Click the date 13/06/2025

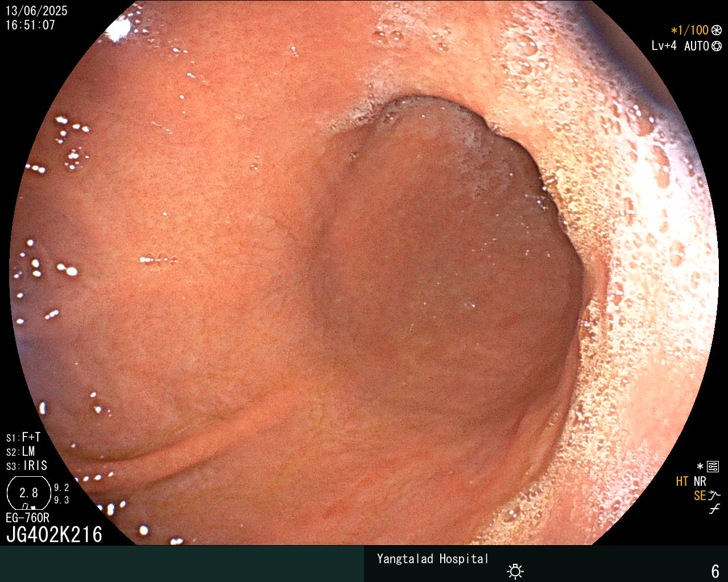[x=36, y=11]
